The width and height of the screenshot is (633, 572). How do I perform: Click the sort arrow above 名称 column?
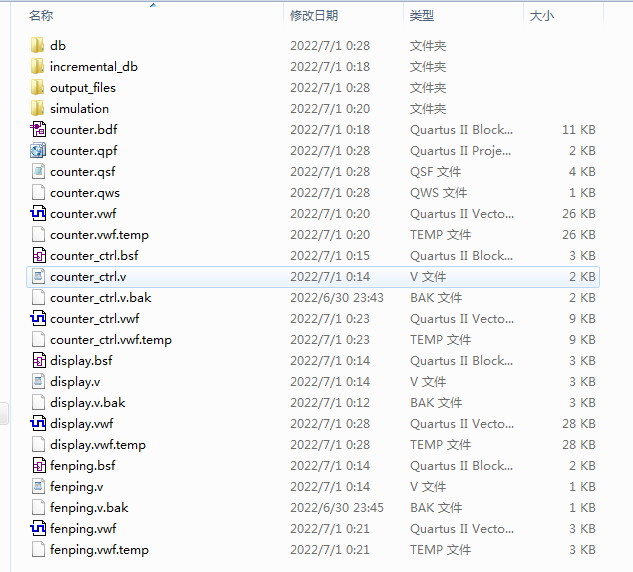pos(153,5)
